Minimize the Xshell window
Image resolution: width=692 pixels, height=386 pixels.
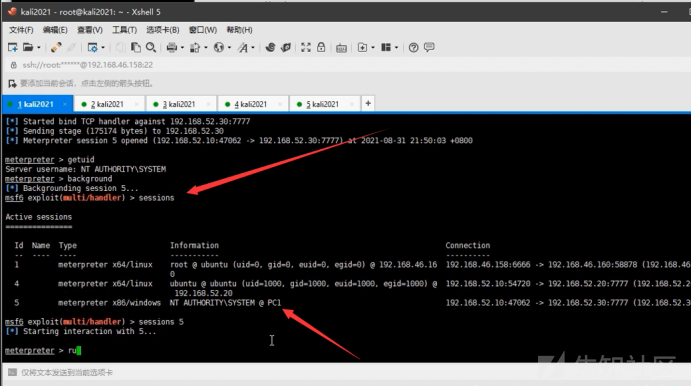(x=664, y=12)
